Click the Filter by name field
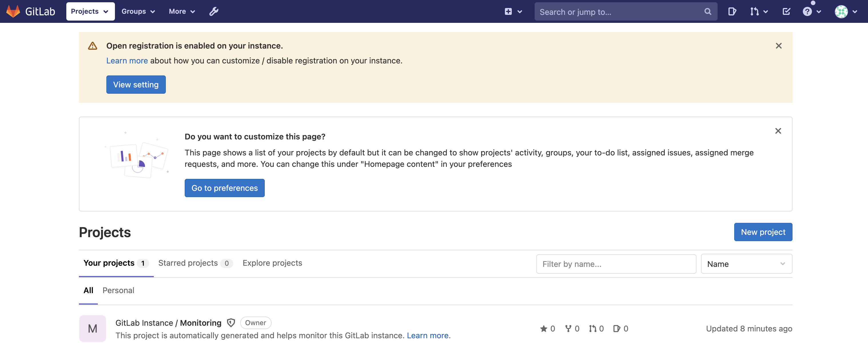The image size is (868, 360). 616,264
